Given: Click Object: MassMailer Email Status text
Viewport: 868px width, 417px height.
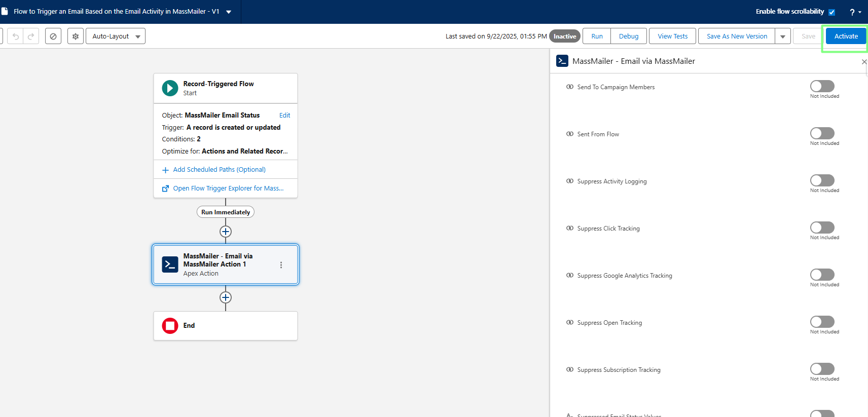Looking at the screenshot, I should click(210, 116).
